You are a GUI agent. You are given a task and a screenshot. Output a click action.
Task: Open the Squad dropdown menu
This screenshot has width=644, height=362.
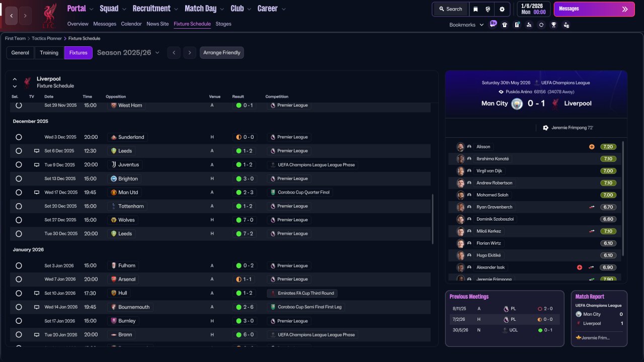pos(113,9)
